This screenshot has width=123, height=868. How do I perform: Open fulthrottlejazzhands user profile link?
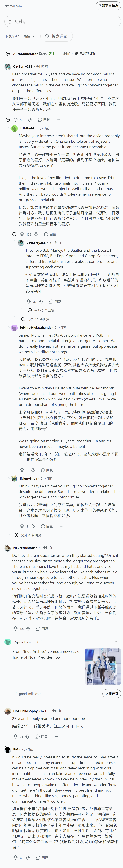36,327
